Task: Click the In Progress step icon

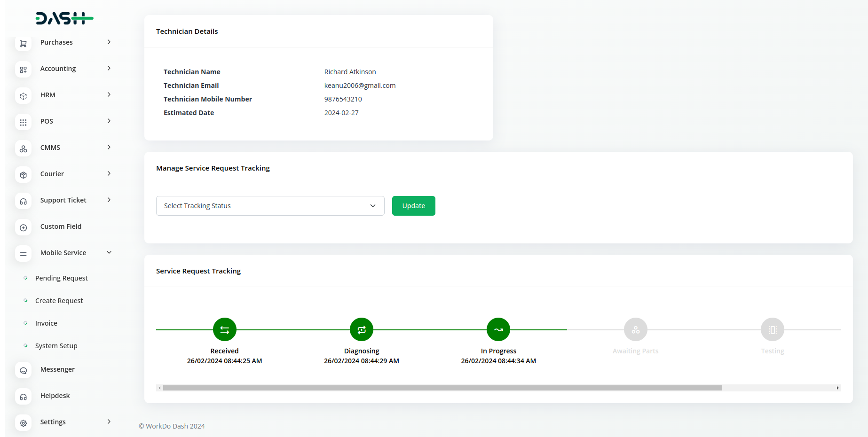Action: pyautogui.click(x=498, y=330)
